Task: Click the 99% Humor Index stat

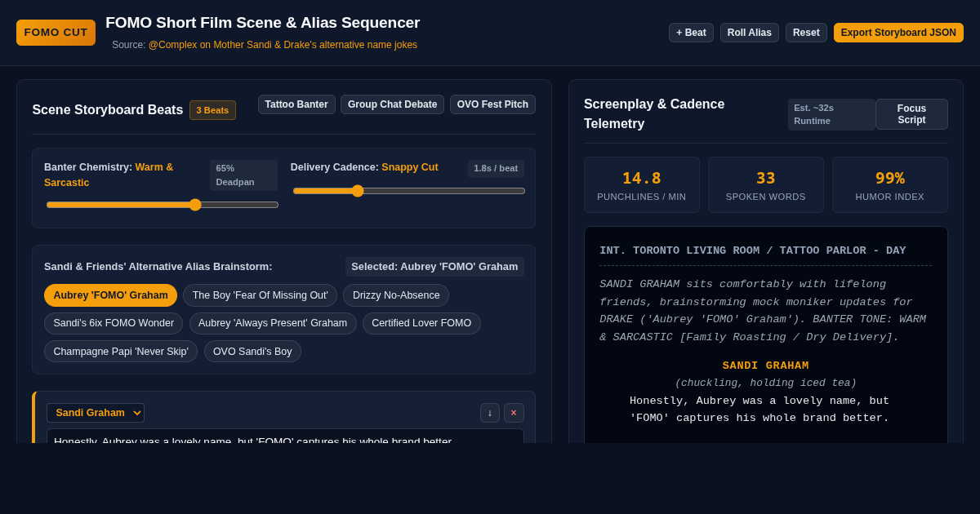Action: [x=890, y=185]
